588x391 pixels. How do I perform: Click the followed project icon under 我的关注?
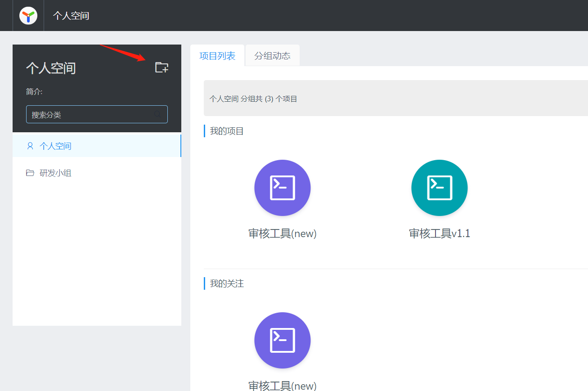tap(283, 341)
